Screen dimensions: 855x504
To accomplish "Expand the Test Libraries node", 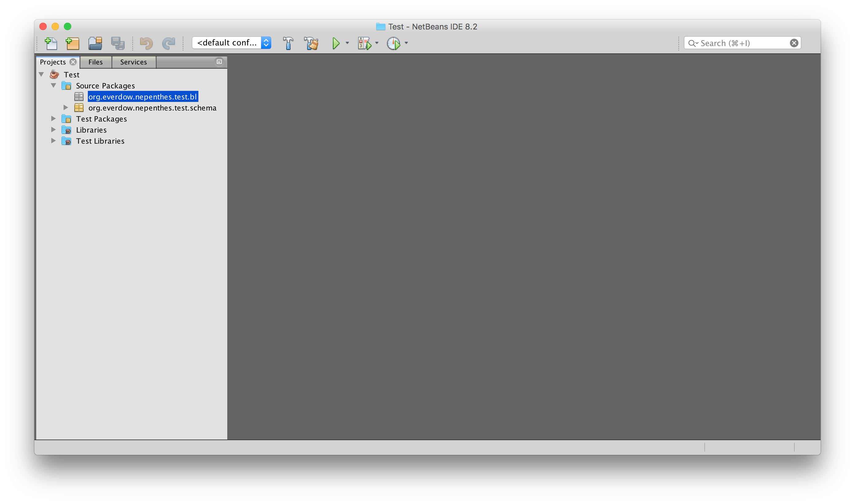I will point(53,141).
